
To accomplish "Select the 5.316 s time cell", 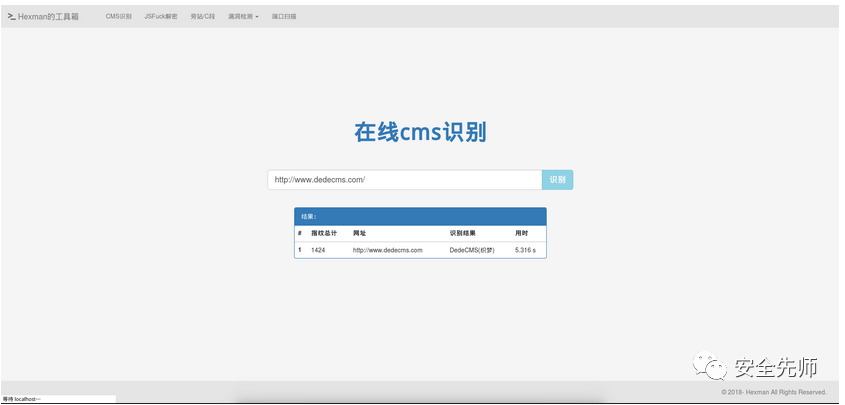I will 525,250.
